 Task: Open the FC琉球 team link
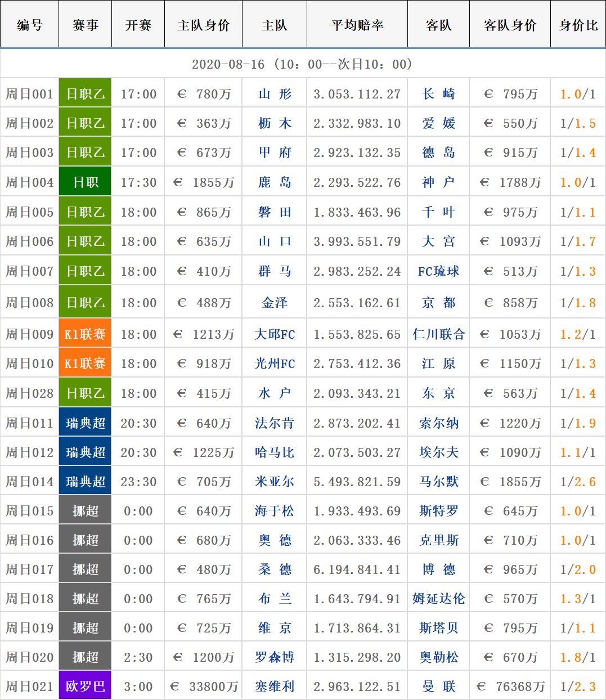(x=438, y=271)
